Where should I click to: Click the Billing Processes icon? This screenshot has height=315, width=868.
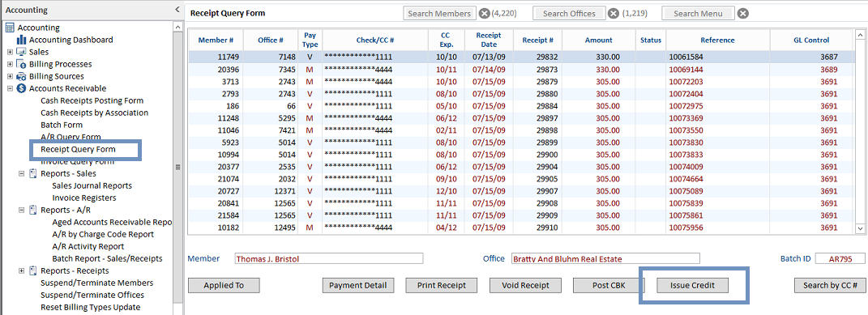22,64
